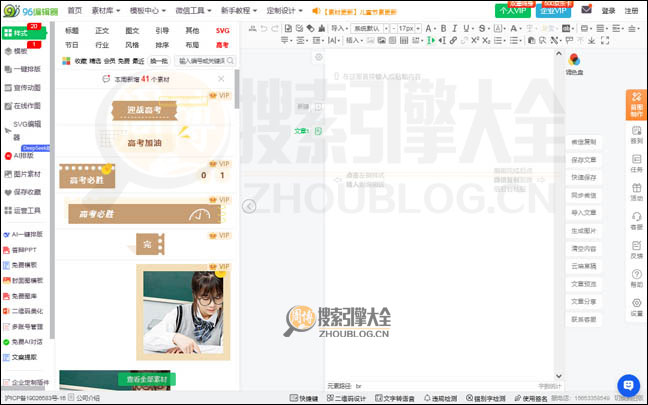Click the 保存文章 button
This screenshot has width=648, height=405.
click(584, 160)
